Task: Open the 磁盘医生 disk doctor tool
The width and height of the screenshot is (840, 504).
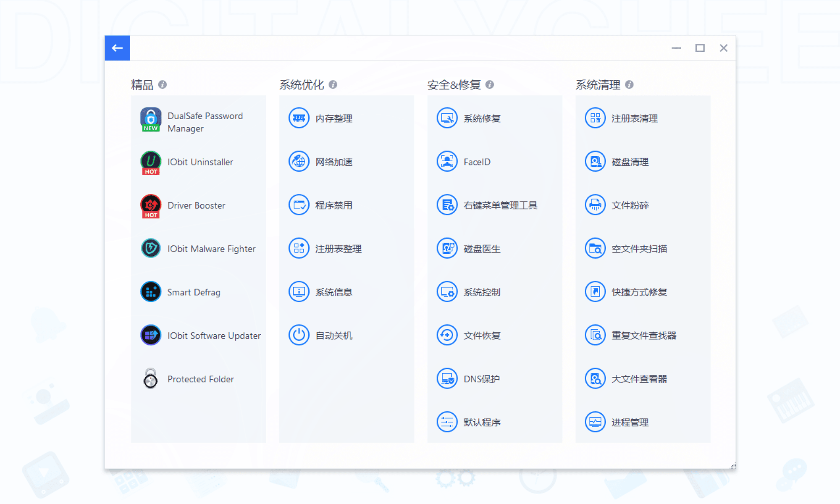Action: point(481,248)
